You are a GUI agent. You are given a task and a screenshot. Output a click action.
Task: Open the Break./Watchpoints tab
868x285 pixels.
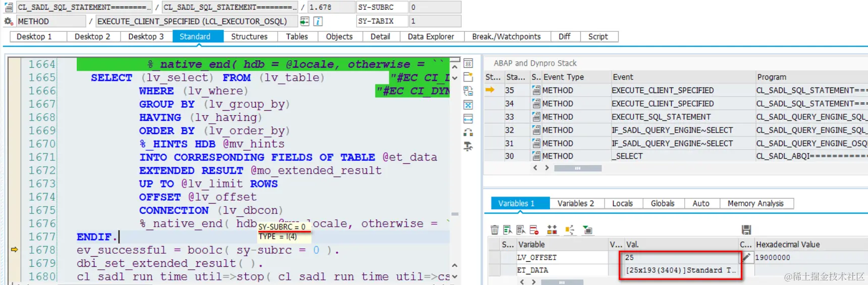pos(506,36)
